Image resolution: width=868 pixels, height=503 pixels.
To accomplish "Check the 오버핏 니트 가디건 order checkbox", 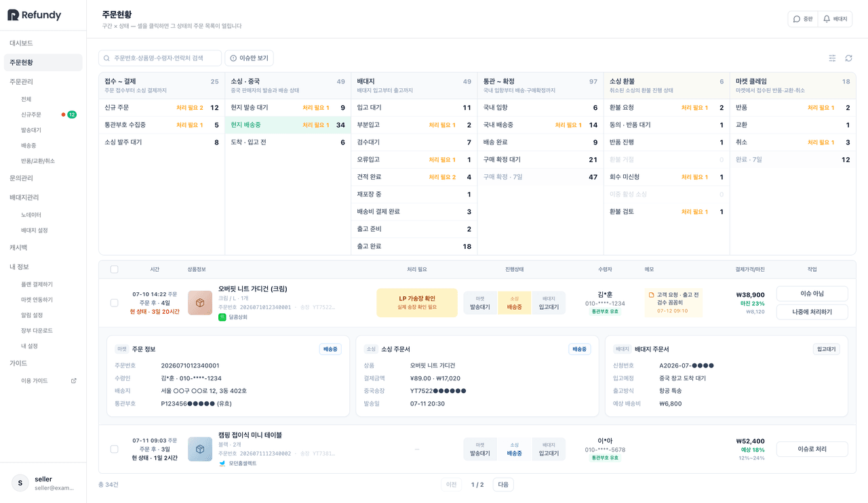I will tap(114, 303).
